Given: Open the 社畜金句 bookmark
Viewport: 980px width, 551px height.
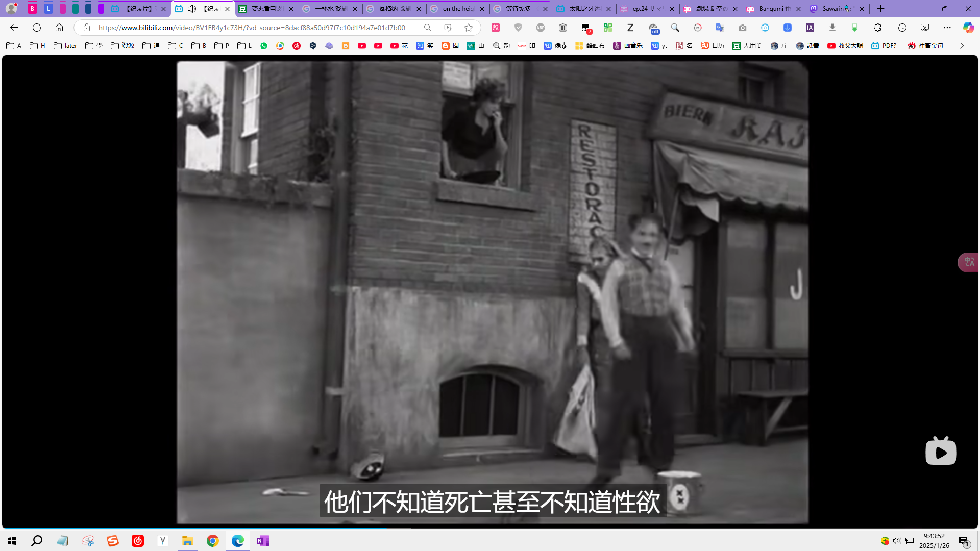Looking at the screenshot, I should point(925,46).
